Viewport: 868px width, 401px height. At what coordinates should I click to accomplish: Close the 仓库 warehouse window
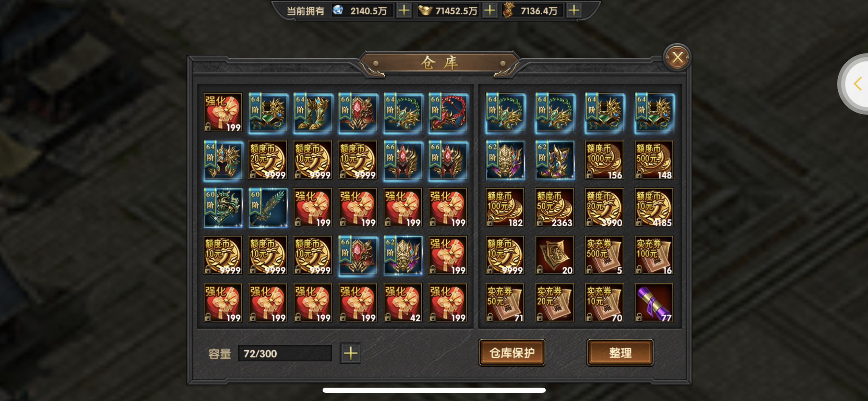pyautogui.click(x=677, y=58)
